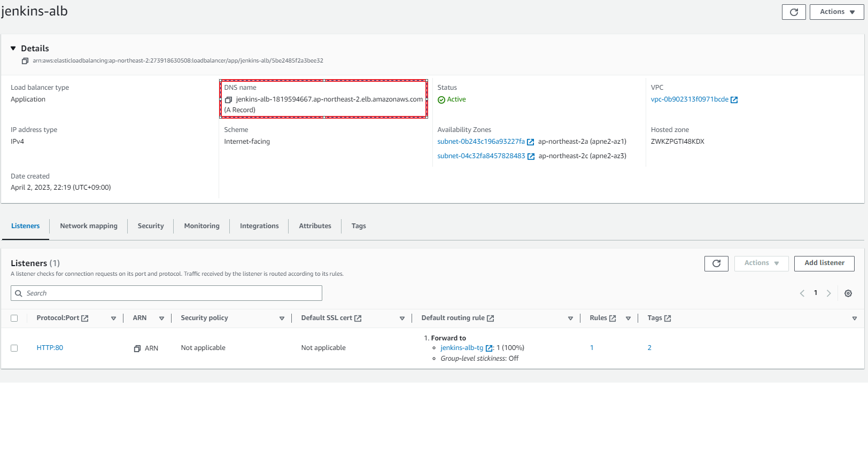Open the Security tab
Image resolution: width=868 pixels, height=451 pixels.
(151, 226)
